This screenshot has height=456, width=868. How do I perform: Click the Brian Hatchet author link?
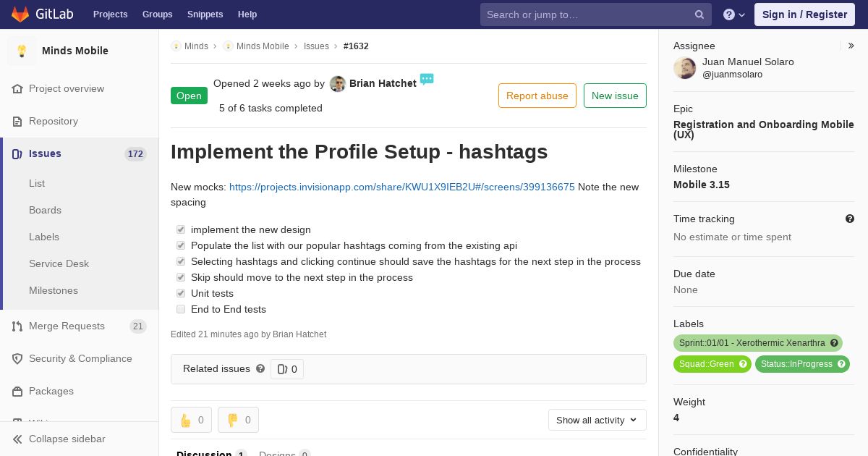(x=383, y=83)
